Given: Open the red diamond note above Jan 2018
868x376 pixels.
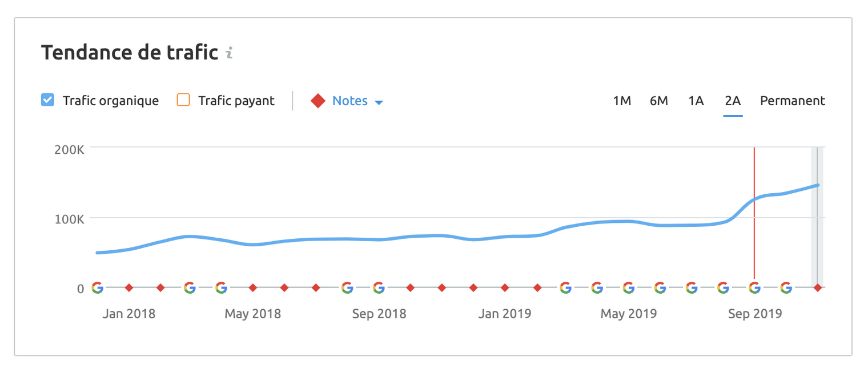Looking at the screenshot, I should (129, 287).
